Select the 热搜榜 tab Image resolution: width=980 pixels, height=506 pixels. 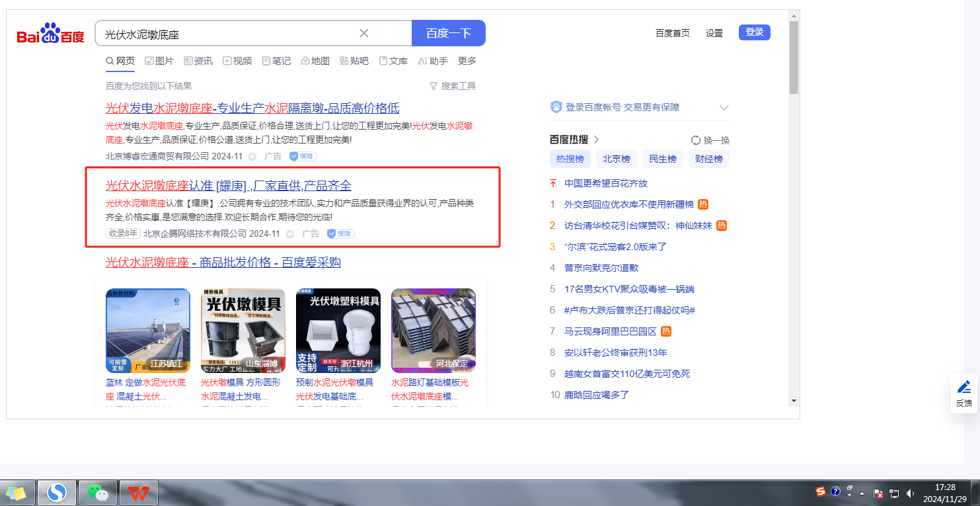570,159
